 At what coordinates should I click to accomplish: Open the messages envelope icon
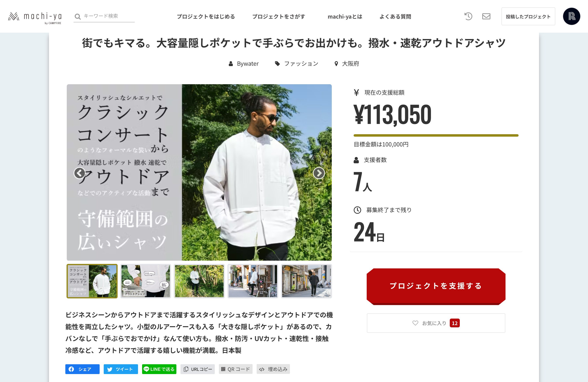(x=486, y=17)
